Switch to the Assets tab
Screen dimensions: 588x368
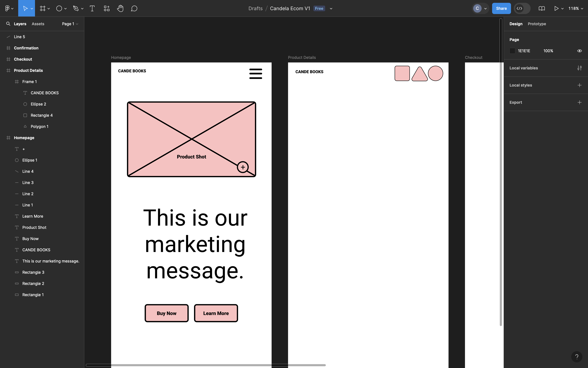click(38, 24)
